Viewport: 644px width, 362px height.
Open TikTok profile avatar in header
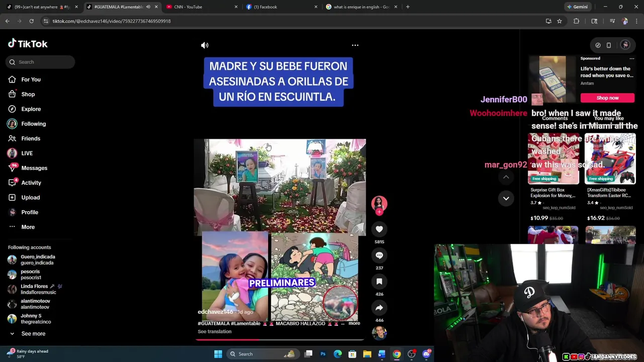pos(625,45)
